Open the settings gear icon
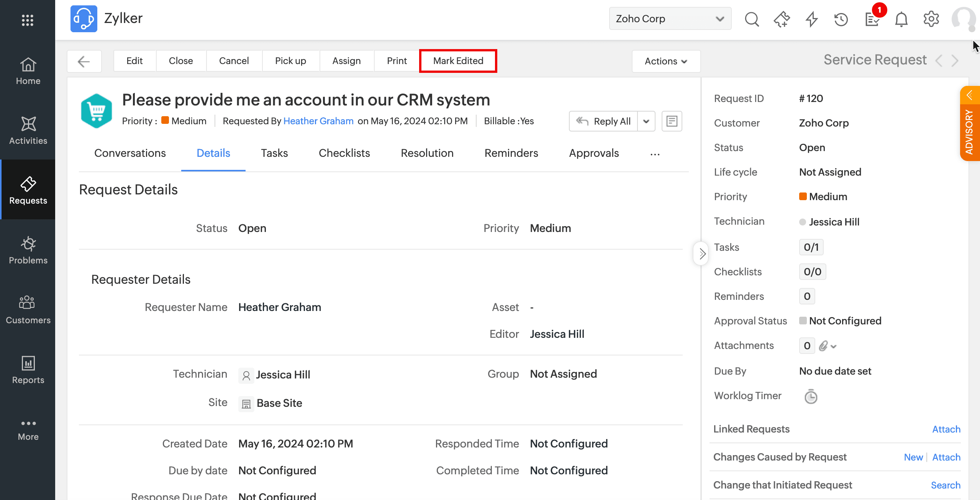980x500 pixels. 931,19
